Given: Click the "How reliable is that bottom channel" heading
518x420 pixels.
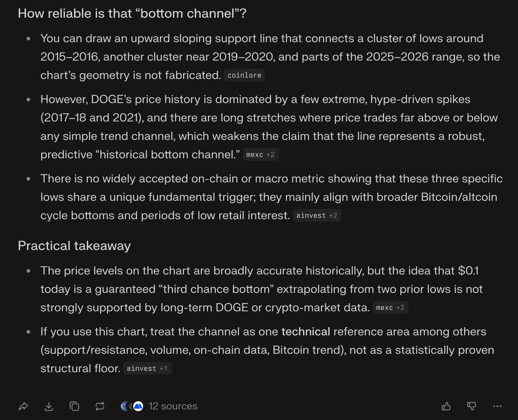Looking at the screenshot, I should click(132, 13).
